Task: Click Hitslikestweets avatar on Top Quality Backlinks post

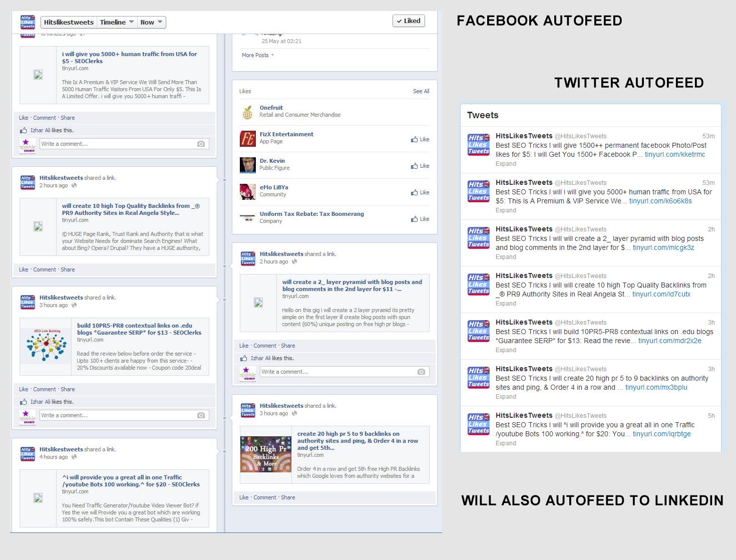Action: coord(28,182)
